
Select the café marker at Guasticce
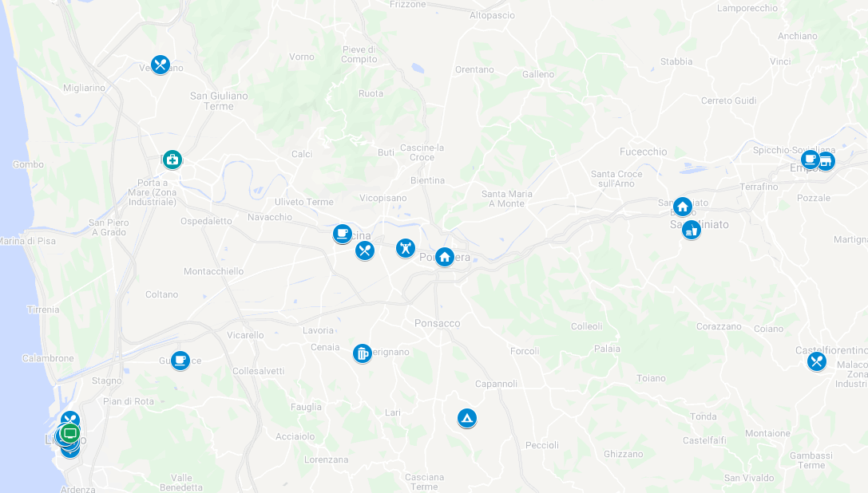pyautogui.click(x=180, y=361)
